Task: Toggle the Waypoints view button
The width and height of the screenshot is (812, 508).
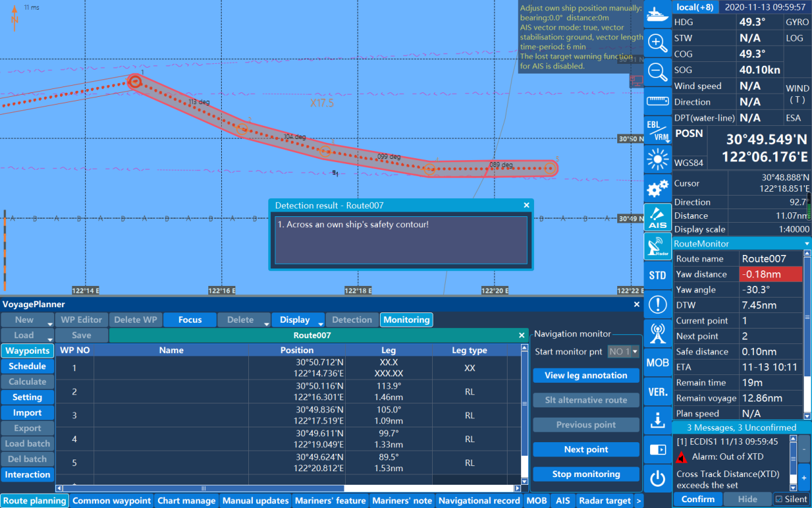Action: click(x=27, y=351)
